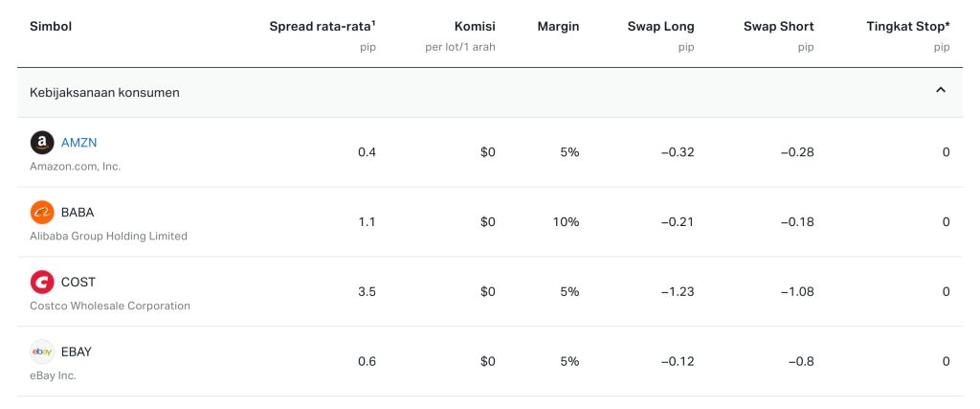Collapse the Kebijaksanaan konsumen section chevron
The width and height of the screenshot is (980, 409).
940,90
